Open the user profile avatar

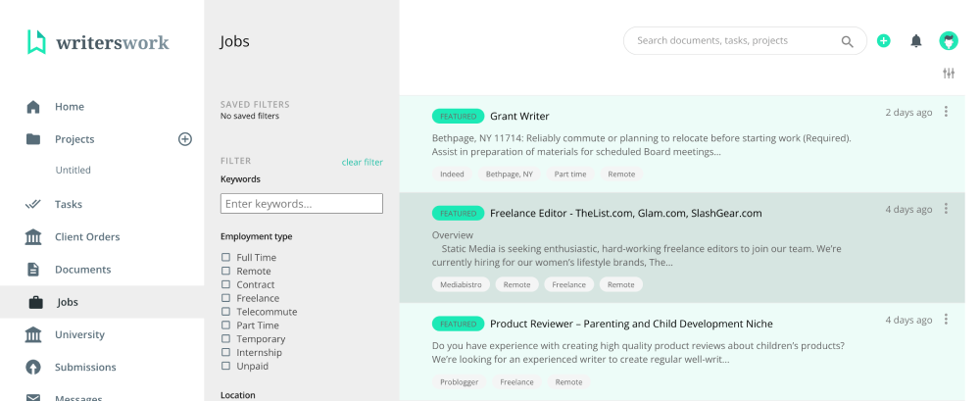click(x=949, y=41)
